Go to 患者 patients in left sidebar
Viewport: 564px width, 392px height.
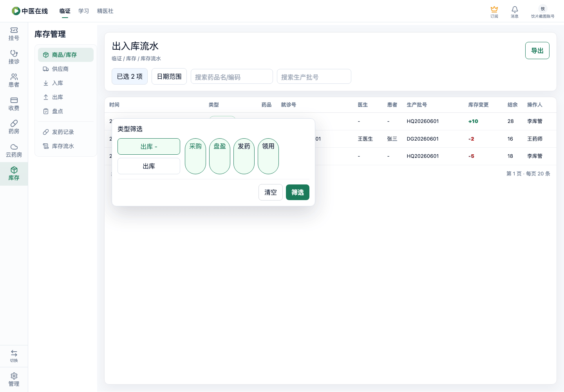tap(14, 81)
